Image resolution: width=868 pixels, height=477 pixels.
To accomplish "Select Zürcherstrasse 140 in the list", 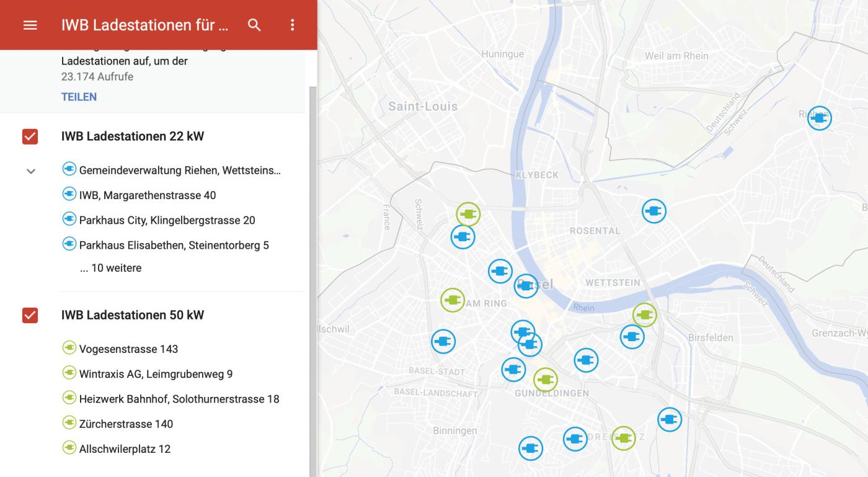I will (126, 424).
